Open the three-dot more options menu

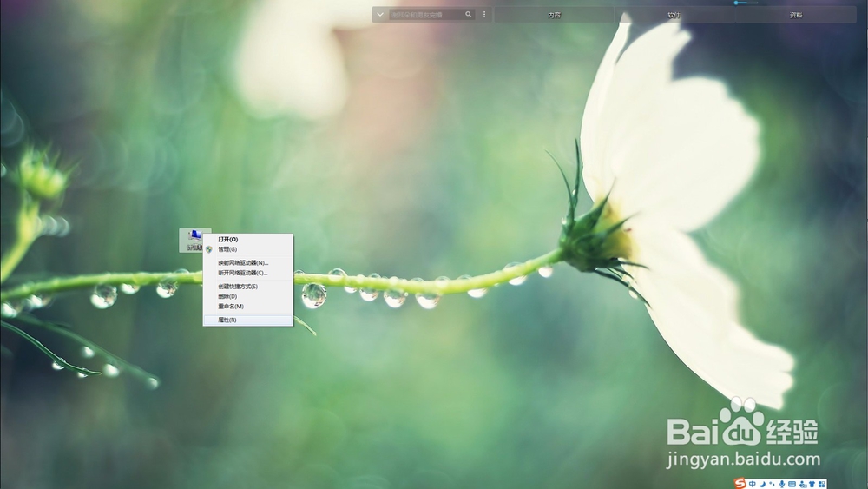(x=484, y=15)
